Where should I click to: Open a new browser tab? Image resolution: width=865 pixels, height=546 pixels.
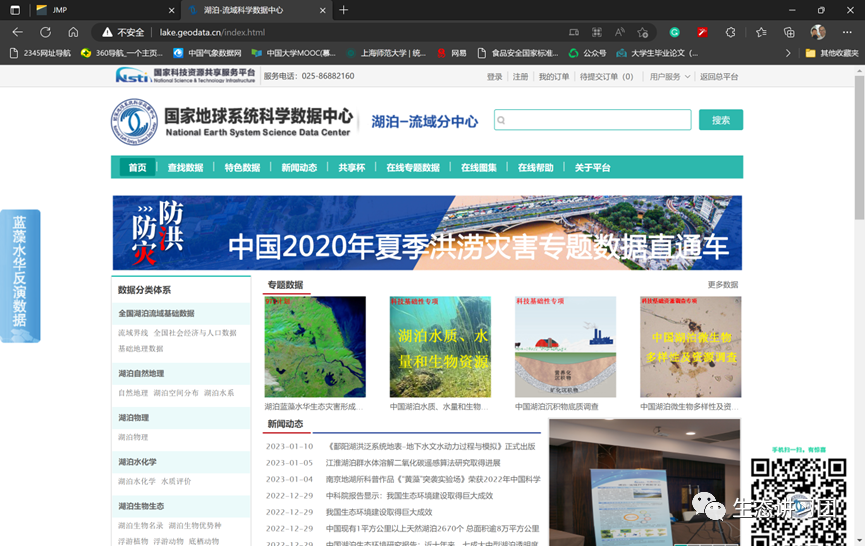(x=343, y=10)
